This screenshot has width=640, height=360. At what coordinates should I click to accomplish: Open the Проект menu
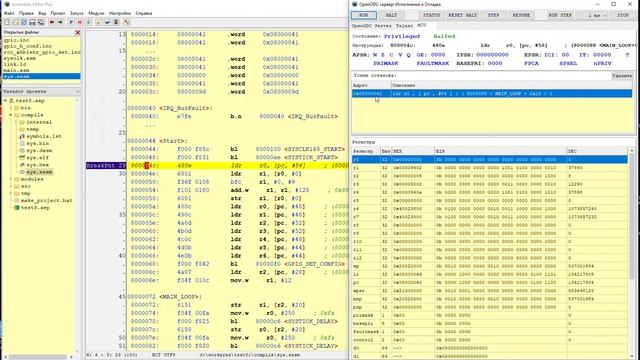58,13
